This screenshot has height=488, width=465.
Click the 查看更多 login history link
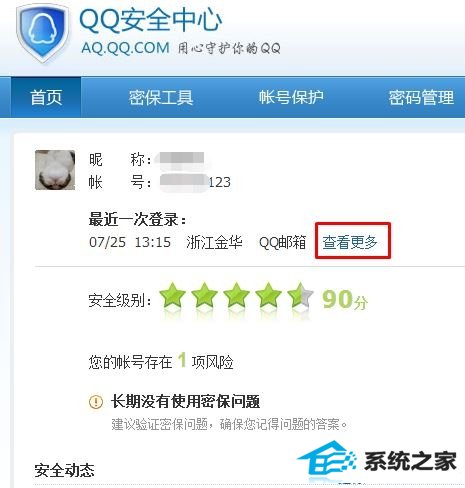[350, 242]
